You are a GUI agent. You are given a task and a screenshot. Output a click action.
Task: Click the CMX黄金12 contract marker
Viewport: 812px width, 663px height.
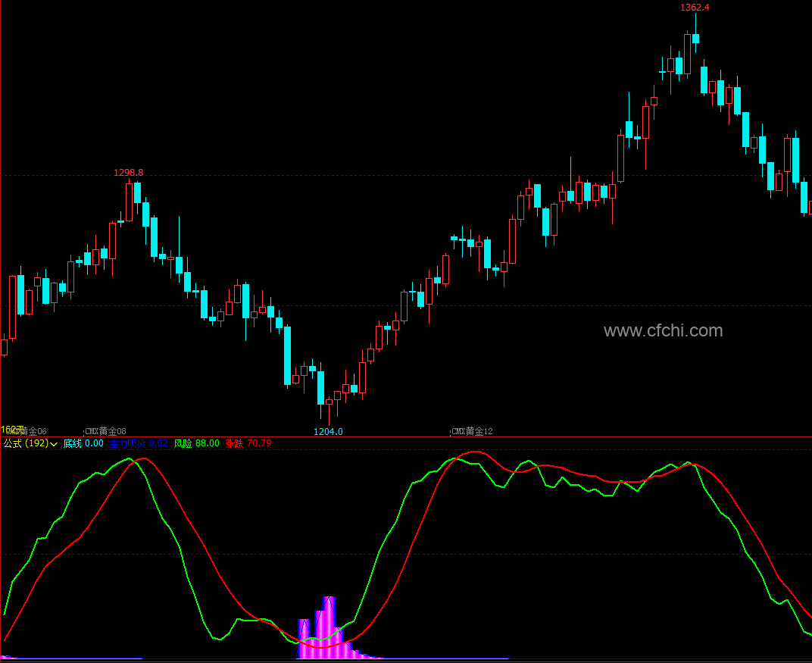(x=472, y=431)
